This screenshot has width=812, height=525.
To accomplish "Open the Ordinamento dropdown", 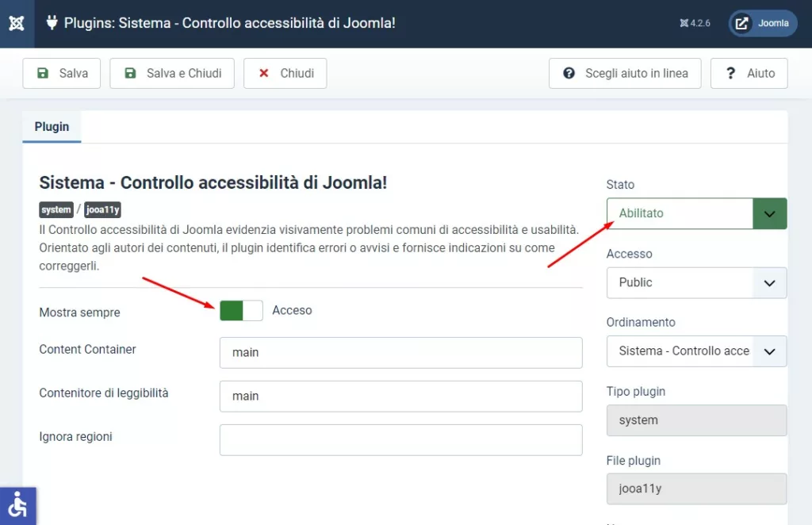I will 696,351.
